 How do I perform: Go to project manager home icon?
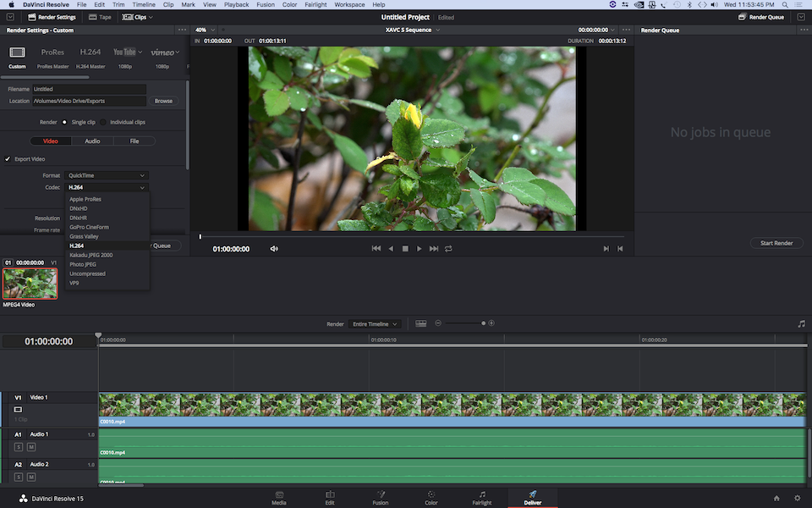(776, 498)
